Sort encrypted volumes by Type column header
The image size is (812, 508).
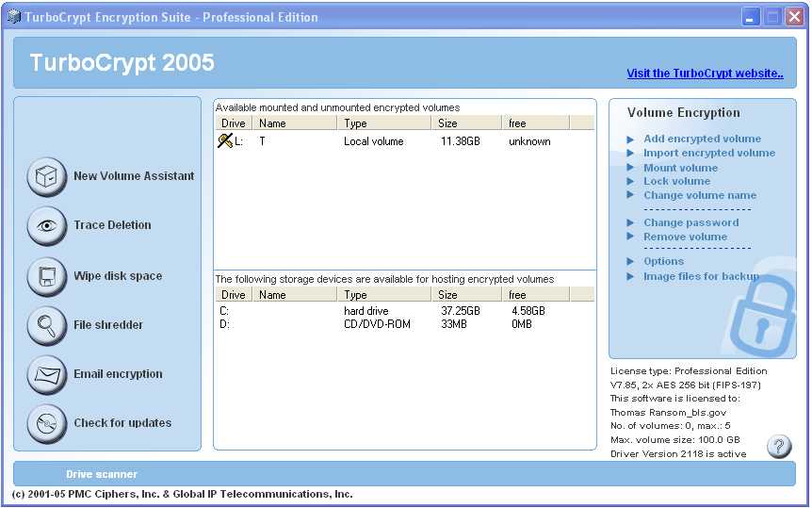pyautogui.click(x=383, y=123)
